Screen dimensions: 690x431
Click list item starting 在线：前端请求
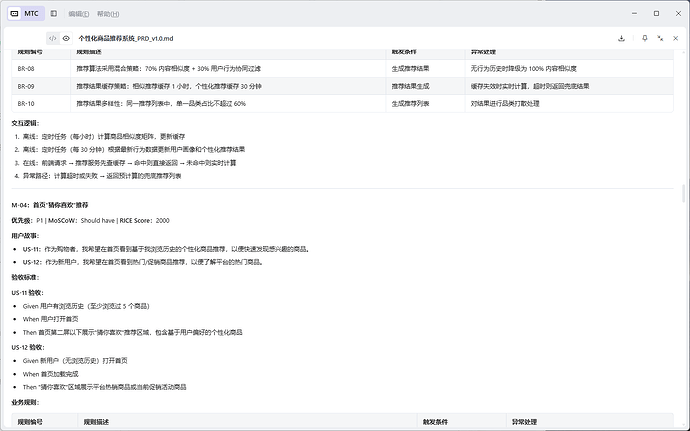(x=129, y=163)
